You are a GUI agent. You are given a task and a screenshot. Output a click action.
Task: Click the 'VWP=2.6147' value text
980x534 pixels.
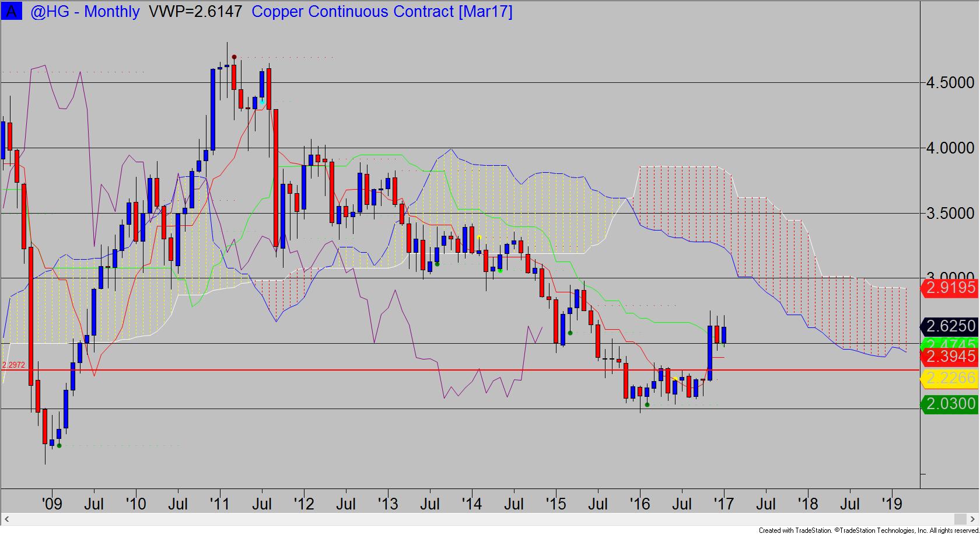pos(195,12)
